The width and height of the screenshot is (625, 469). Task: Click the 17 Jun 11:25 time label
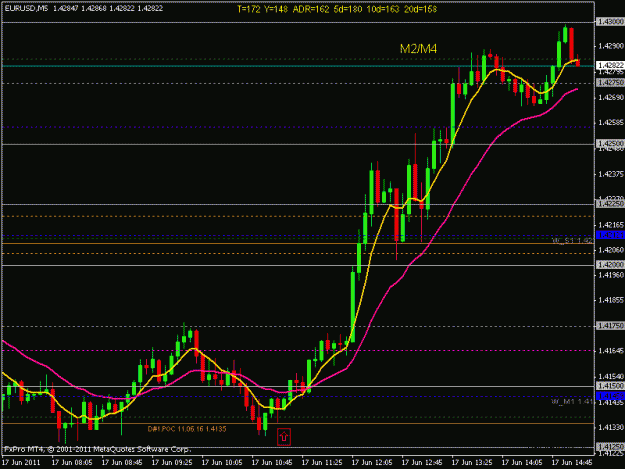[322, 462]
